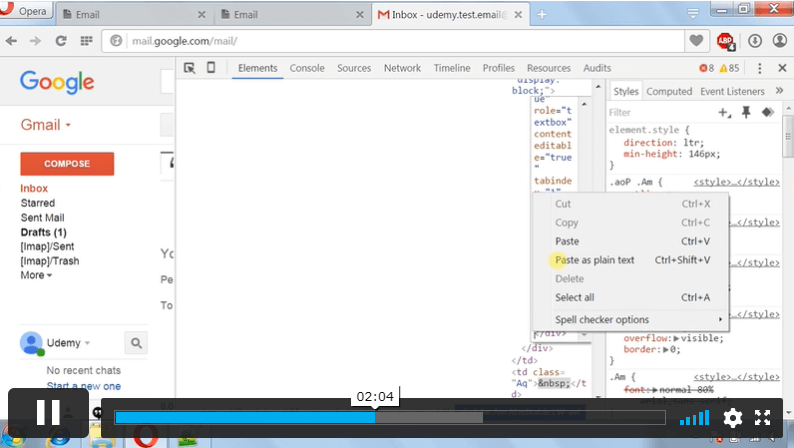Open [Imap]/Trash label
Image resolution: width=794 pixels, height=448 pixels.
(50, 261)
